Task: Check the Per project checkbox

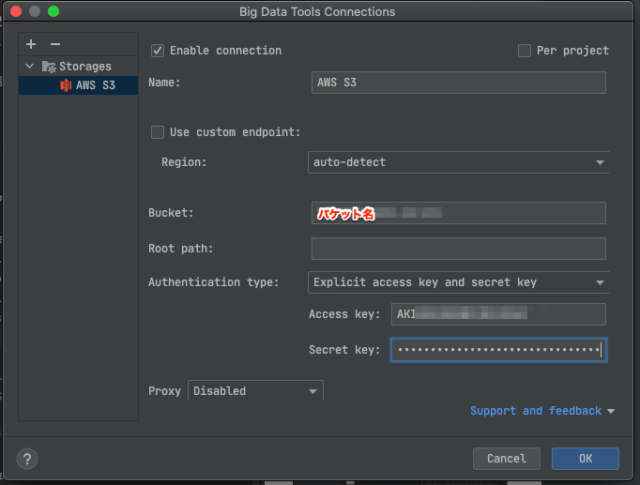Action: (x=524, y=51)
